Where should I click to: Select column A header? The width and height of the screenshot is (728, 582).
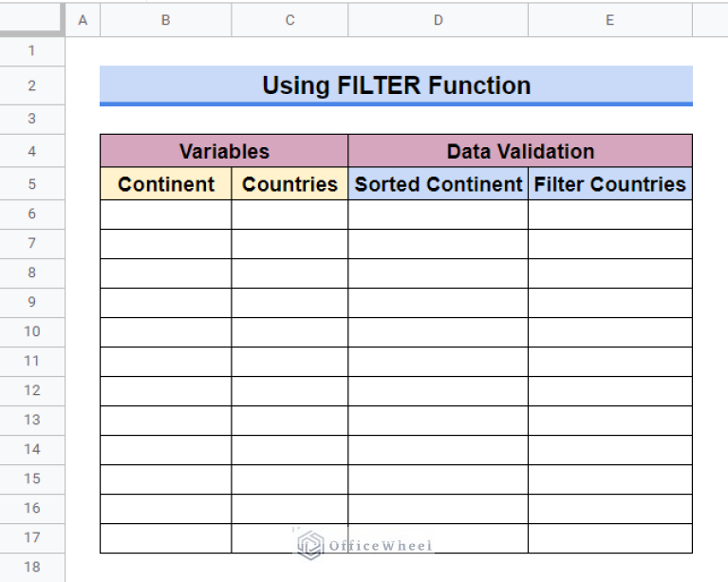(x=83, y=20)
